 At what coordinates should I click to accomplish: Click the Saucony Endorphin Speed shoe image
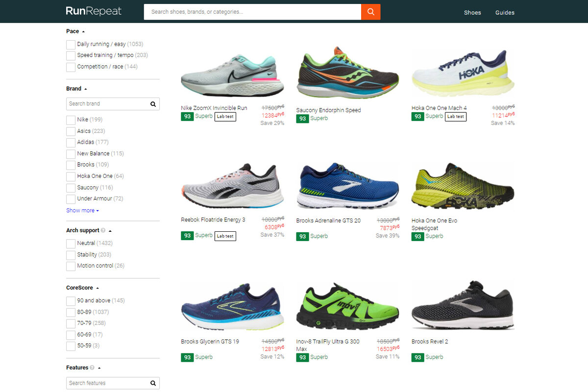pyautogui.click(x=348, y=73)
